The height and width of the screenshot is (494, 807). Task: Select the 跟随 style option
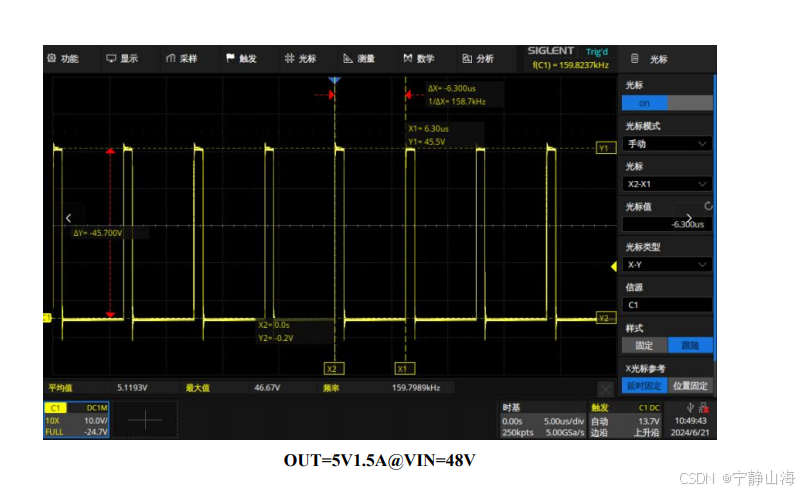coord(690,345)
